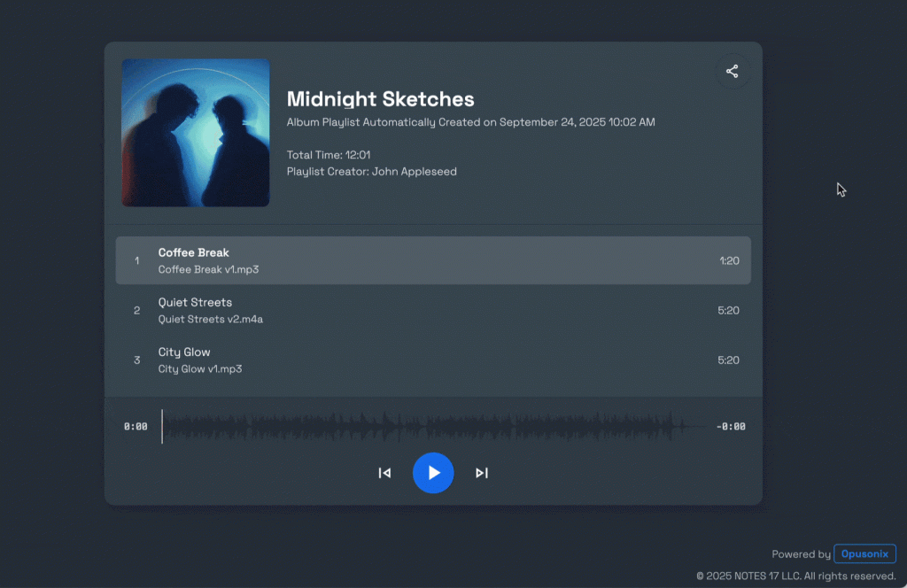Click track number 3 in the list
This screenshot has width=907, height=588.
point(137,360)
